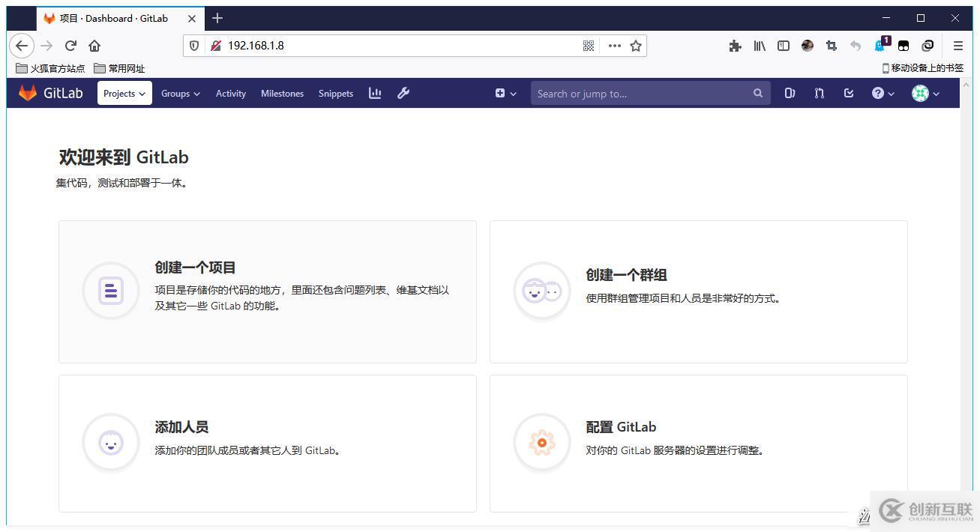Click the search magnifier in the navbar
Image resolution: width=980 pixels, height=532 pixels.
pos(757,93)
